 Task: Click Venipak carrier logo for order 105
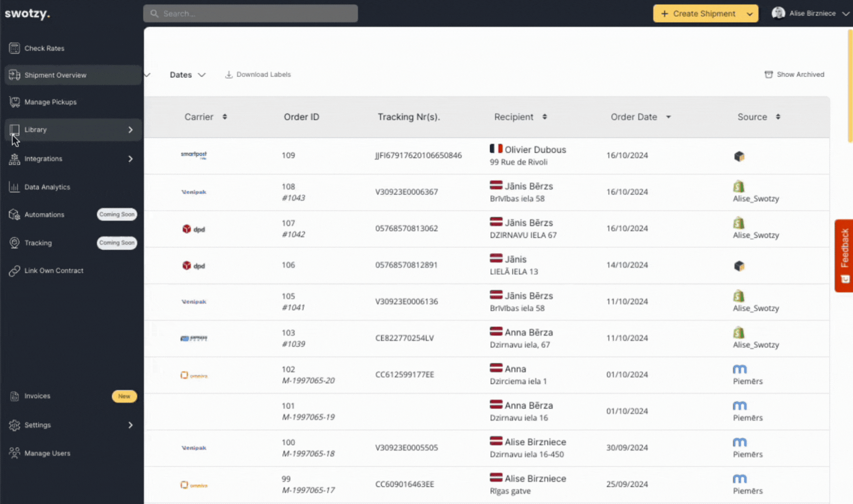[194, 301]
